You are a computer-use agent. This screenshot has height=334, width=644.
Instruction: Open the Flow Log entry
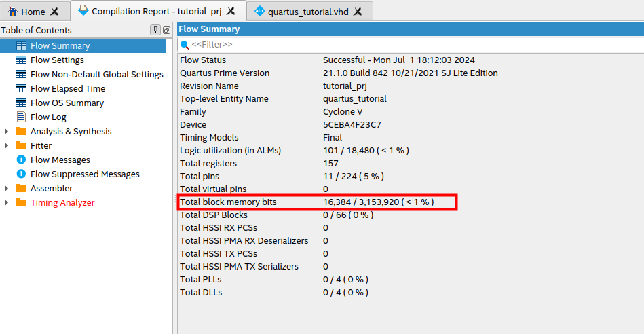(48, 117)
